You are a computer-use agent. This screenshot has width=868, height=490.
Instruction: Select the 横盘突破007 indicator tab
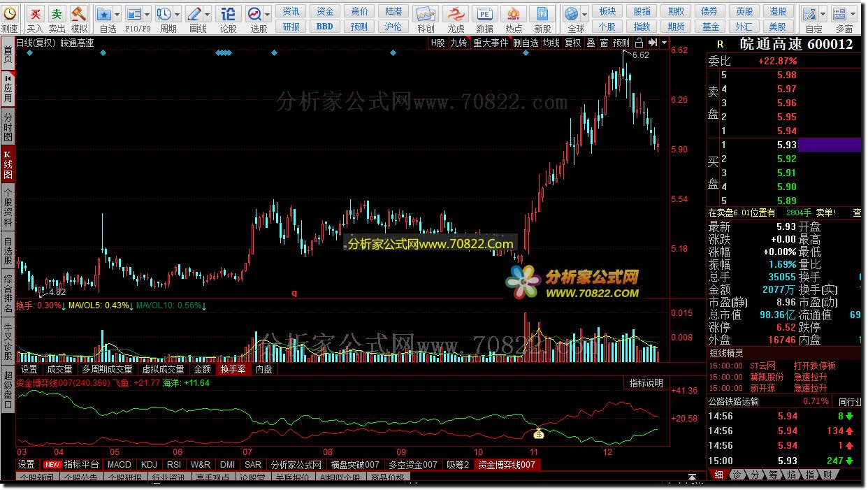tap(355, 464)
